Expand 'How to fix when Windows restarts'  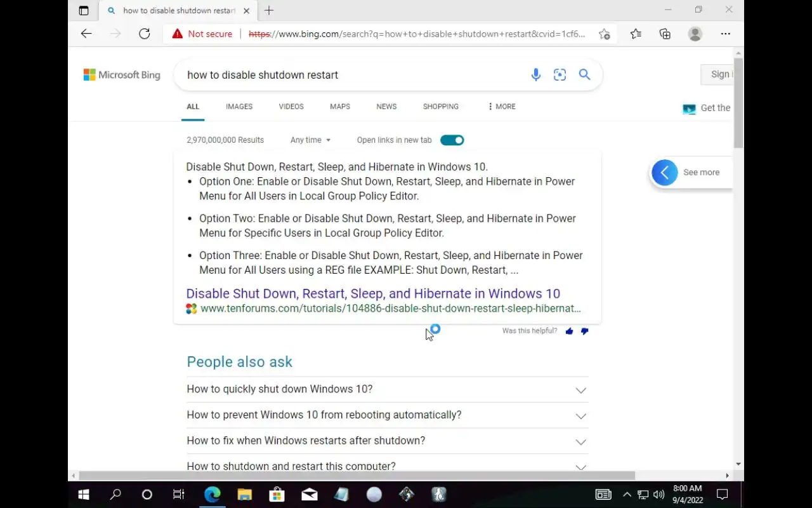[x=387, y=441]
